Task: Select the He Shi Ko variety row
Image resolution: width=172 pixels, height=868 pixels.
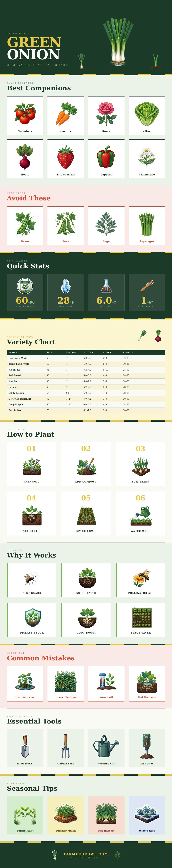Action: coord(86,370)
